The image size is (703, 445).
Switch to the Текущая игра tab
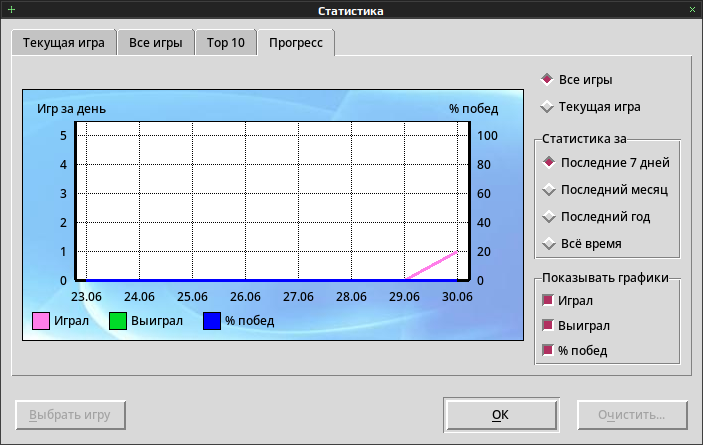[x=64, y=43]
